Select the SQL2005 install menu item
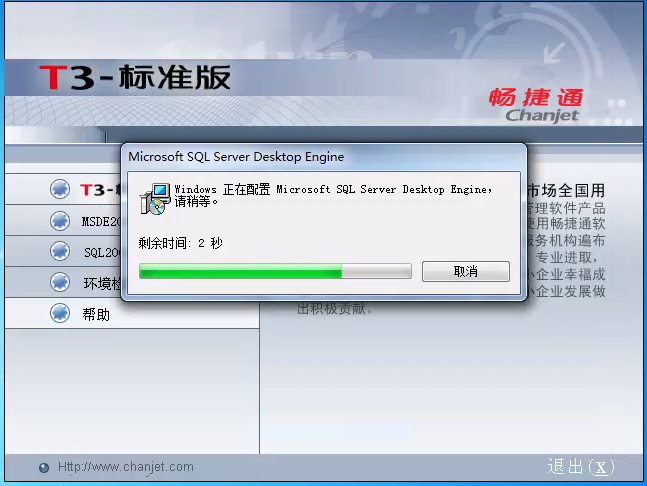The height and width of the screenshot is (486, 647). pyautogui.click(x=102, y=252)
